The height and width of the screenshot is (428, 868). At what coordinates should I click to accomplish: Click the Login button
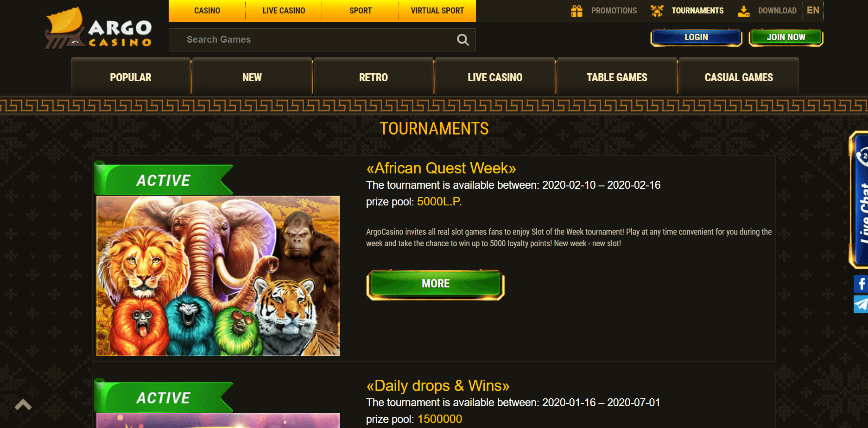coord(696,37)
